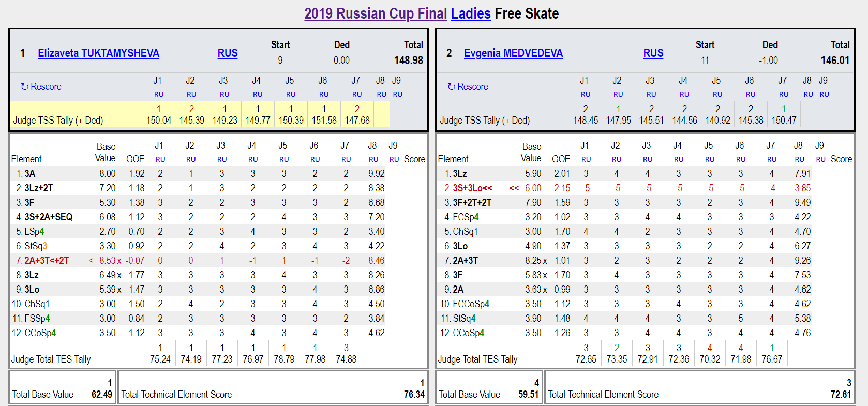Click RU under J9 in Tuktamysheva's header
The image size is (868, 406).
397,94
